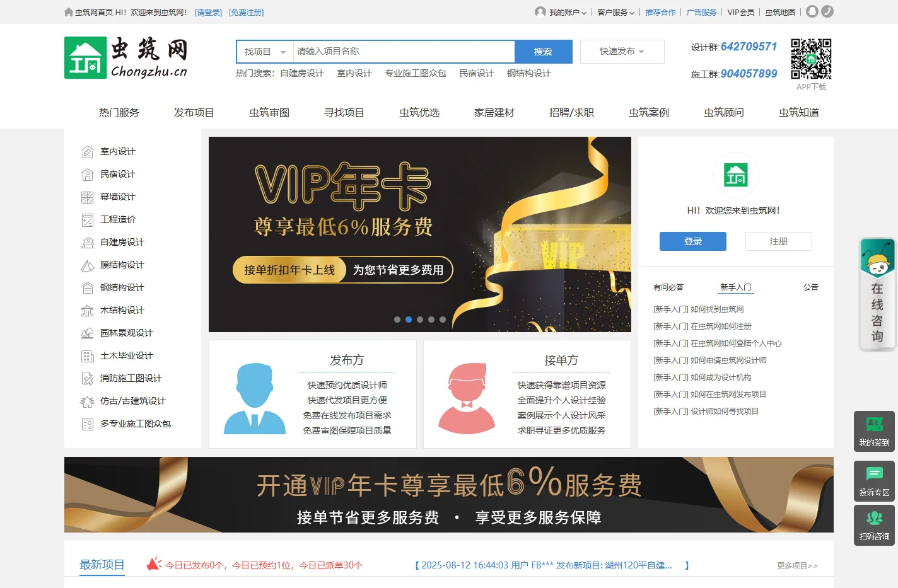
Task: Click the 土木毕业设计 icon
Action: pos(88,356)
